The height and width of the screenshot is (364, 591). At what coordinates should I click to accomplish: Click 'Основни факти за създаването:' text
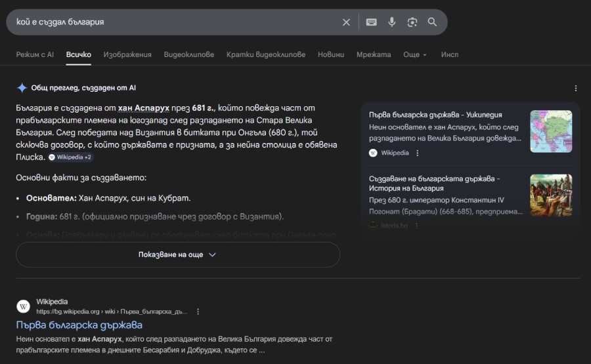pyautogui.click(x=81, y=178)
